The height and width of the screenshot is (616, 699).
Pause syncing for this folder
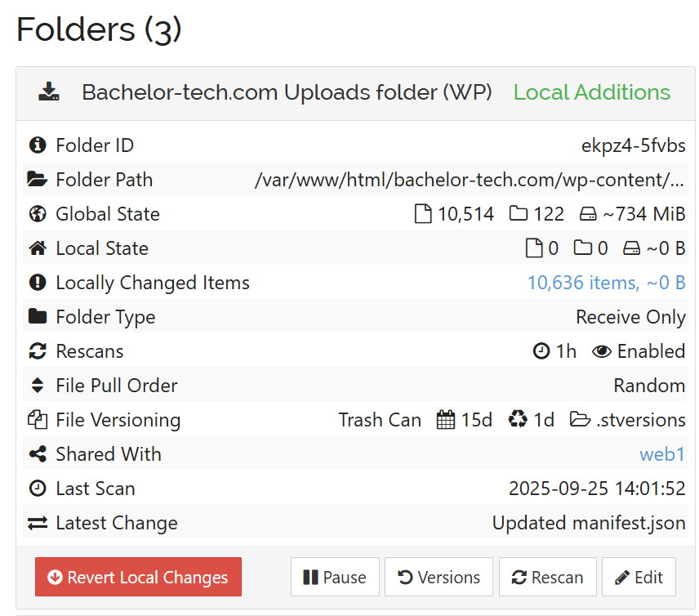[x=335, y=577]
